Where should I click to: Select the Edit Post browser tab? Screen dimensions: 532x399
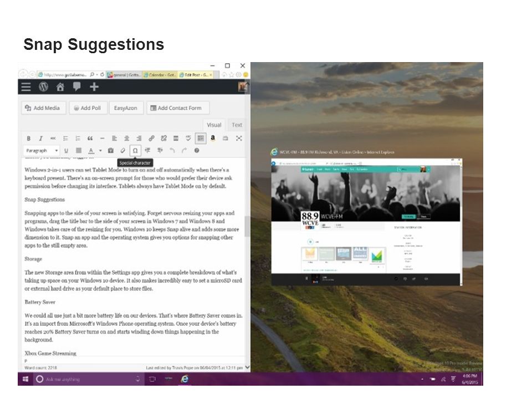[x=196, y=75]
